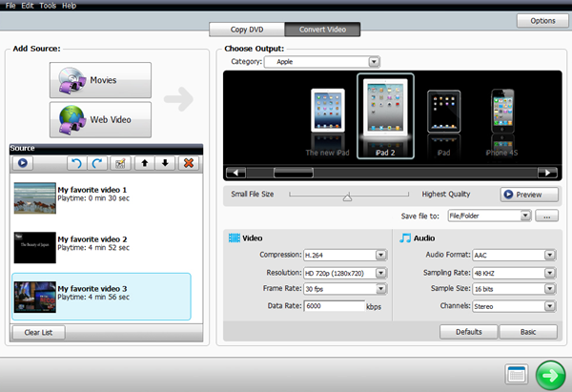Add source from Movies
Viewport: 572px width, 392px height.
pos(100,80)
